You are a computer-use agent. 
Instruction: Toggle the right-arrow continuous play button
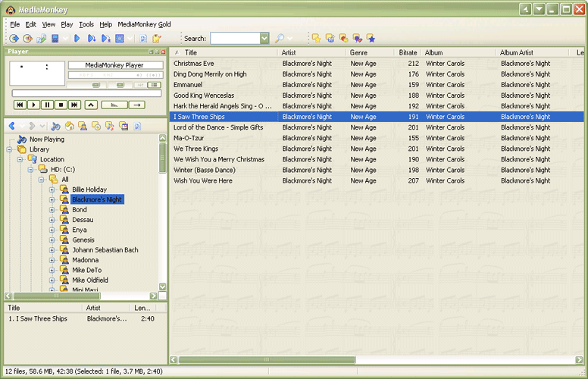137,105
